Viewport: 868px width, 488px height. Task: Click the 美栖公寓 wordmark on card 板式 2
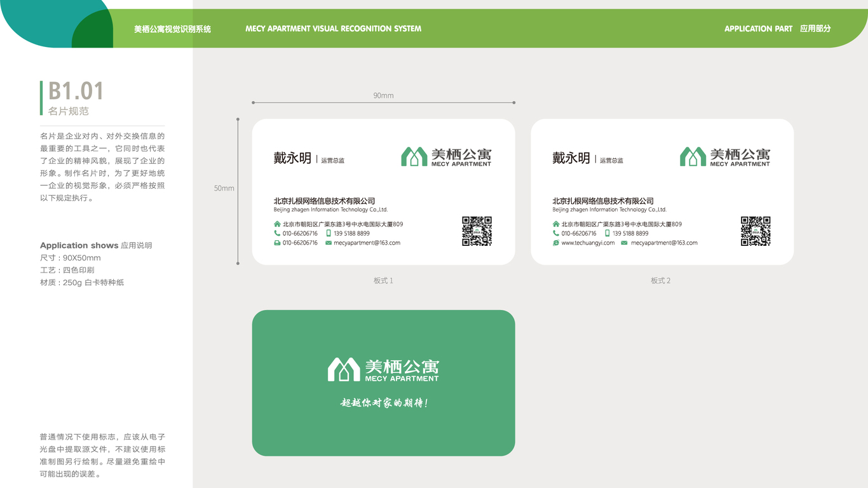point(740,154)
